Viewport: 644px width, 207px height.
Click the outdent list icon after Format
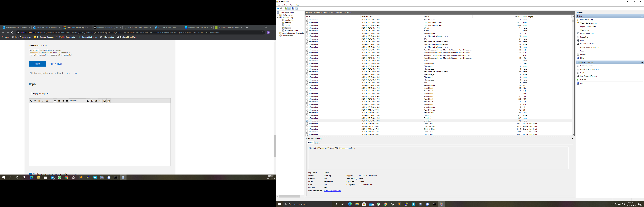88,101
